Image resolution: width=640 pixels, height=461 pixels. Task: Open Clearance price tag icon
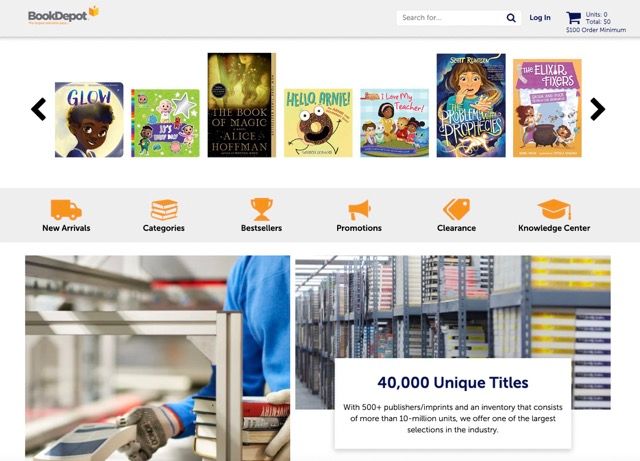click(x=456, y=209)
